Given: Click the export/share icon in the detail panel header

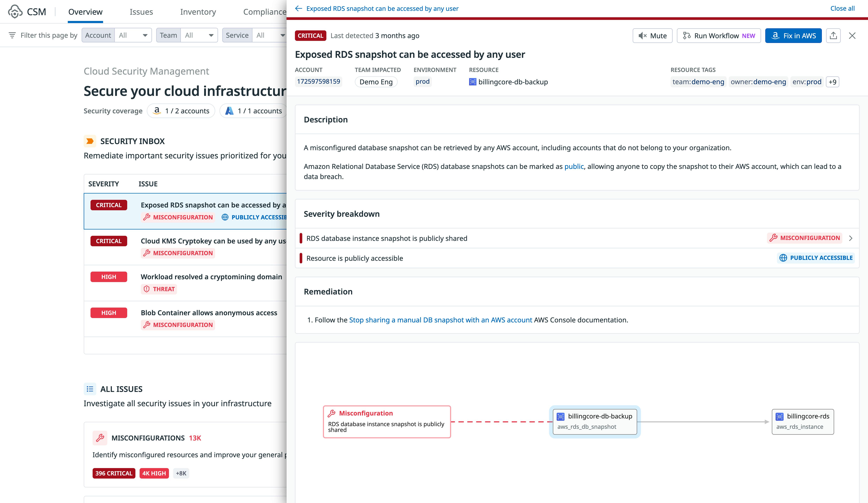Looking at the screenshot, I should (x=834, y=35).
